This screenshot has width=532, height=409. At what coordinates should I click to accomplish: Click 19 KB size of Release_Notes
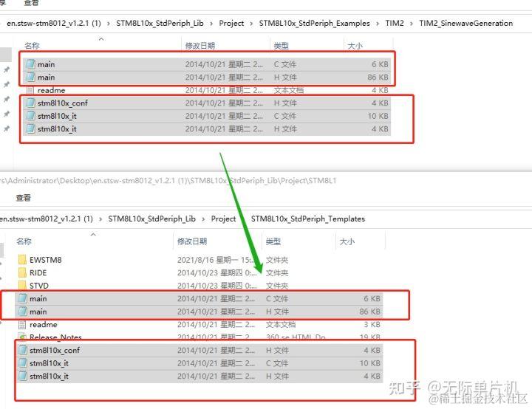coord(370,337)
